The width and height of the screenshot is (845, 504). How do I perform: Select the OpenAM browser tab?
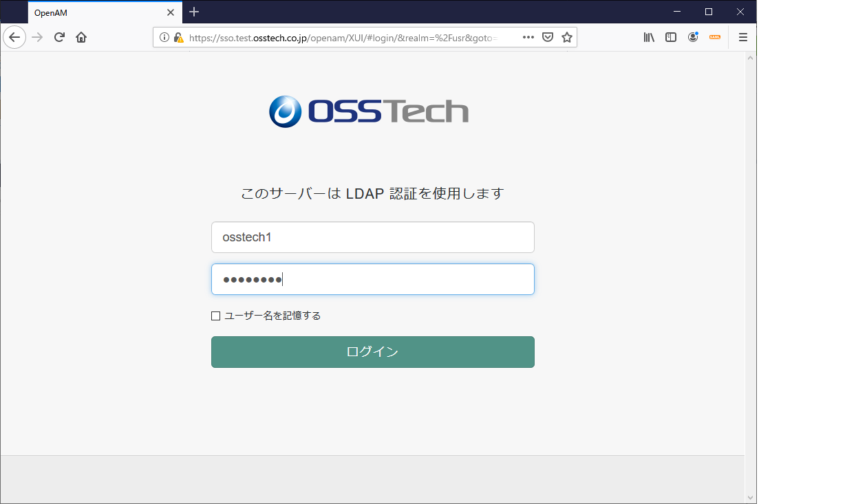point(96,12)
